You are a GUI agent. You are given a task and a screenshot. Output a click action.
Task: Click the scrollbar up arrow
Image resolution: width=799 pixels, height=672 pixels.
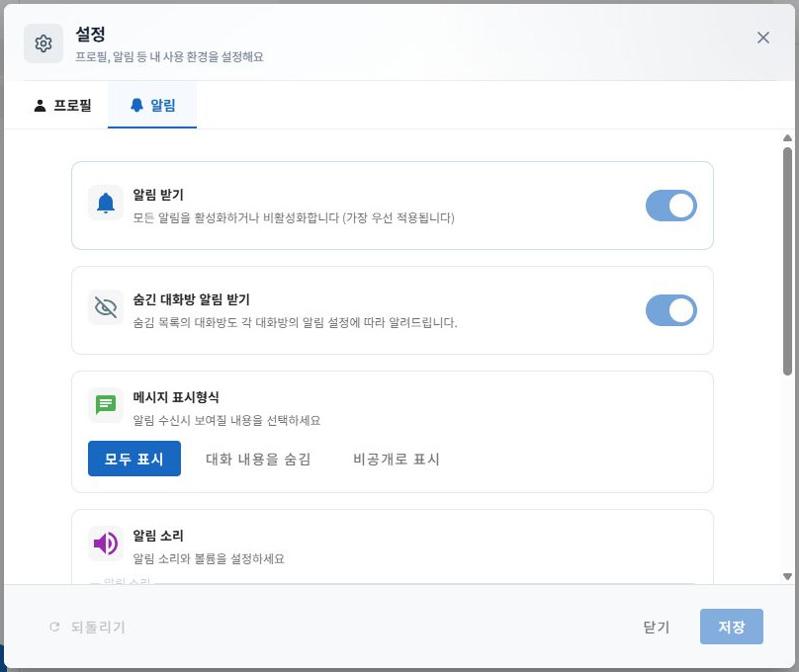point(787,138)
